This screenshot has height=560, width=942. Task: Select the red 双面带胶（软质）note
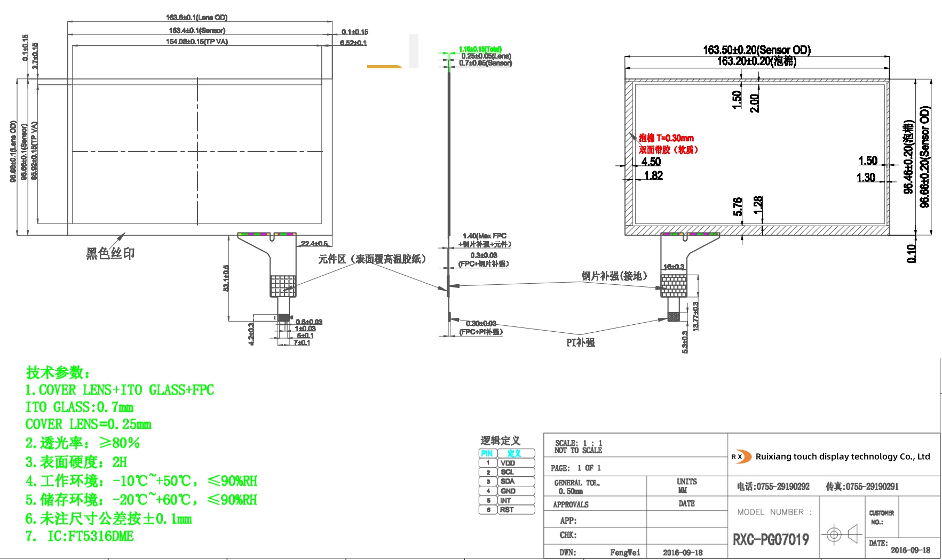coord(668,150)
